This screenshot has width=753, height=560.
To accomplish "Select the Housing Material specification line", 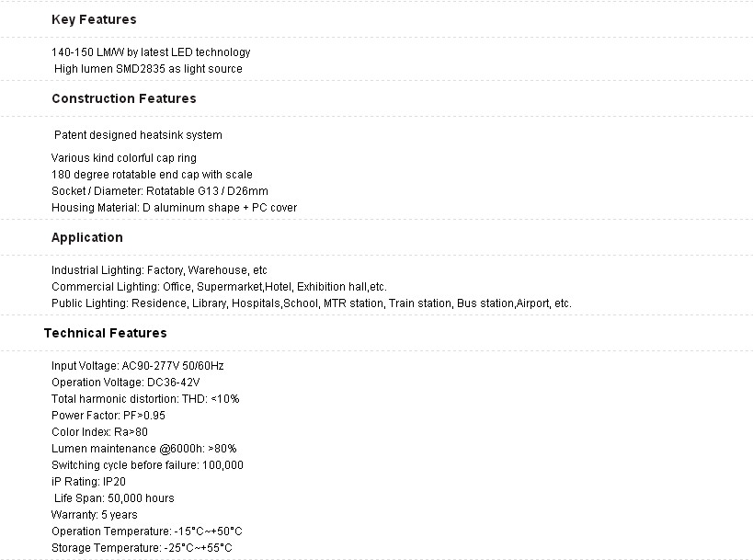I will click(174, 208).
